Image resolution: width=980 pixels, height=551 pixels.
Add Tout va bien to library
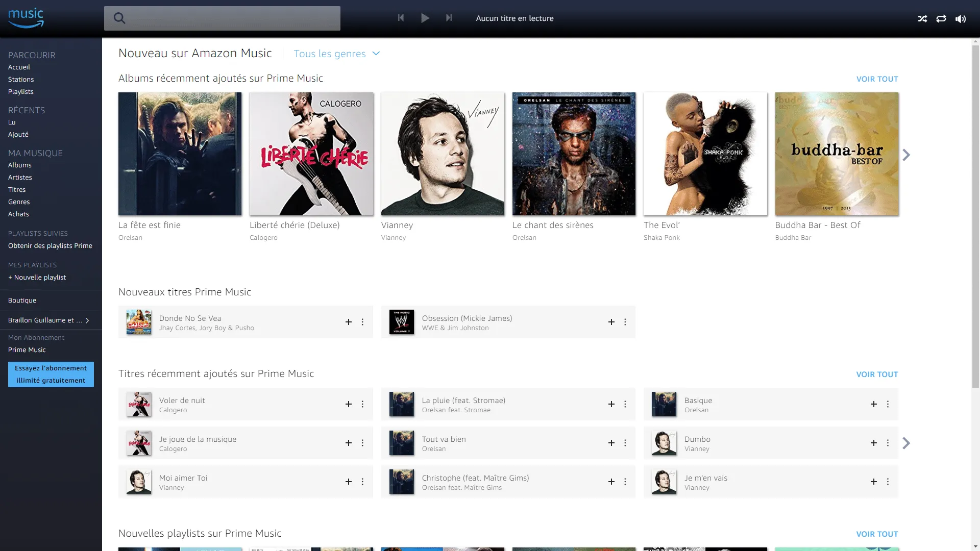click(611, 443)
